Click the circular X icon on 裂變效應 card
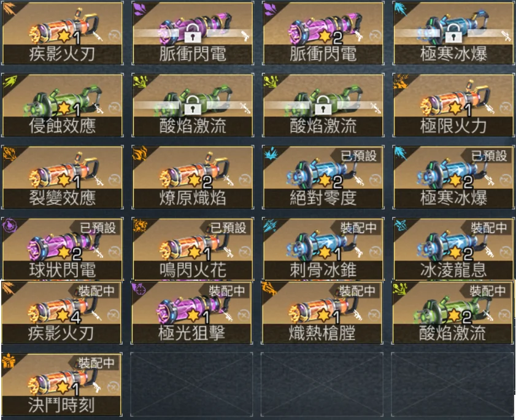 (x=114, y=180)
